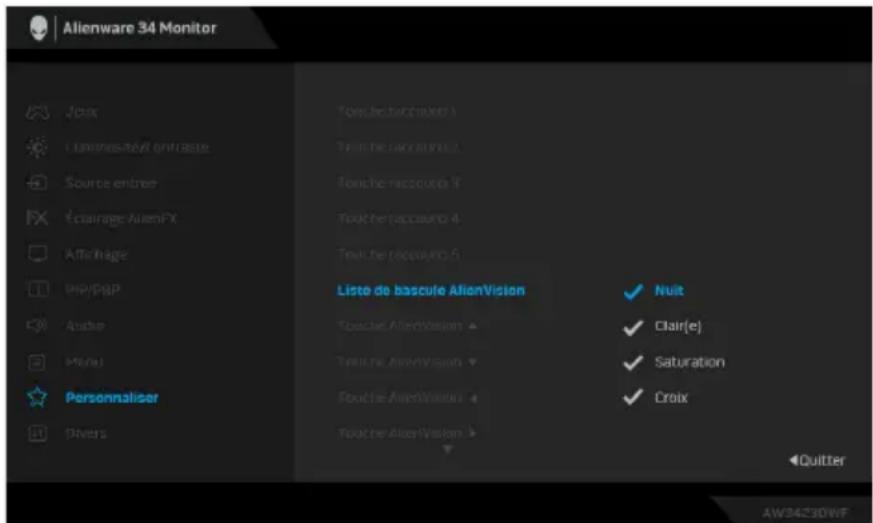Open the Jeux gamepad icon
This screenshot has height=523, width=873.
[37, 112]
